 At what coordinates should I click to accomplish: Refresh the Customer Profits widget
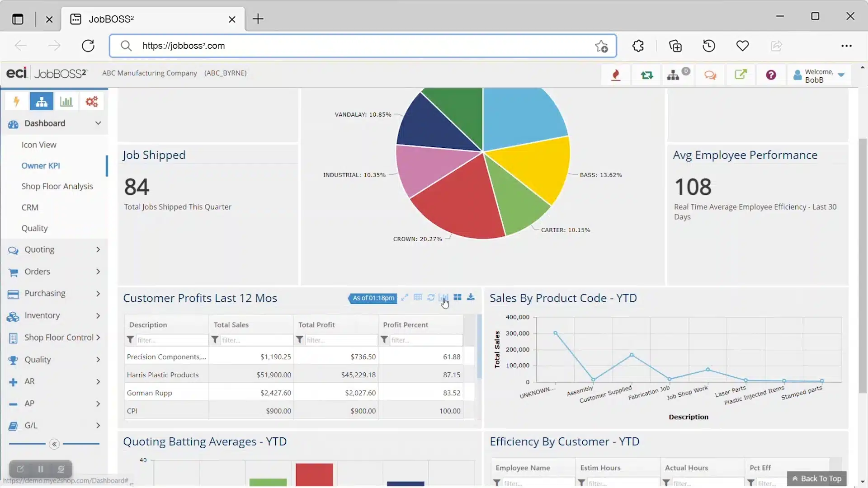(x=431, y=298)
